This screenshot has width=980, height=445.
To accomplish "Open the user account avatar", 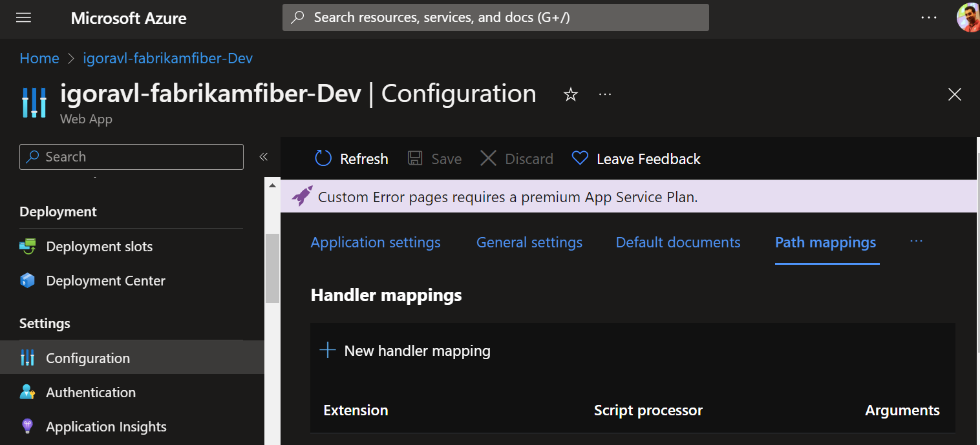I will tap(968, 17).
